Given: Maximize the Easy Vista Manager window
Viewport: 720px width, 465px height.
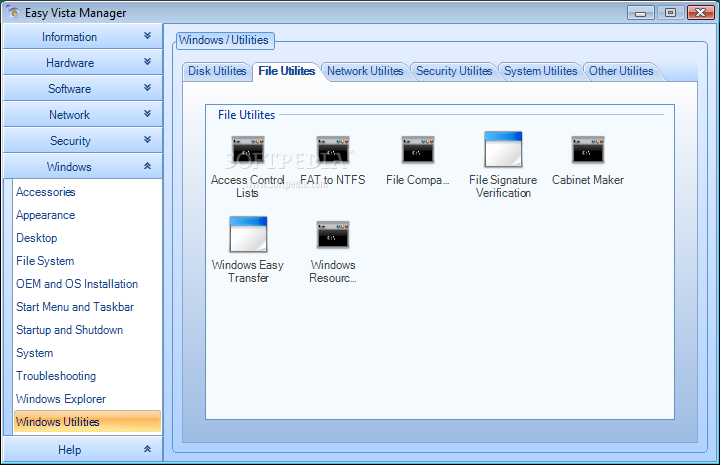Looking at the screenshot, I should click(670, 13).
